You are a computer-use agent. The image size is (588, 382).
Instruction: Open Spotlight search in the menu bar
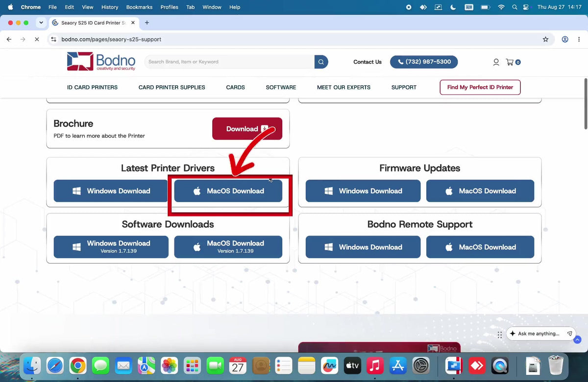[x=514, y=7]
